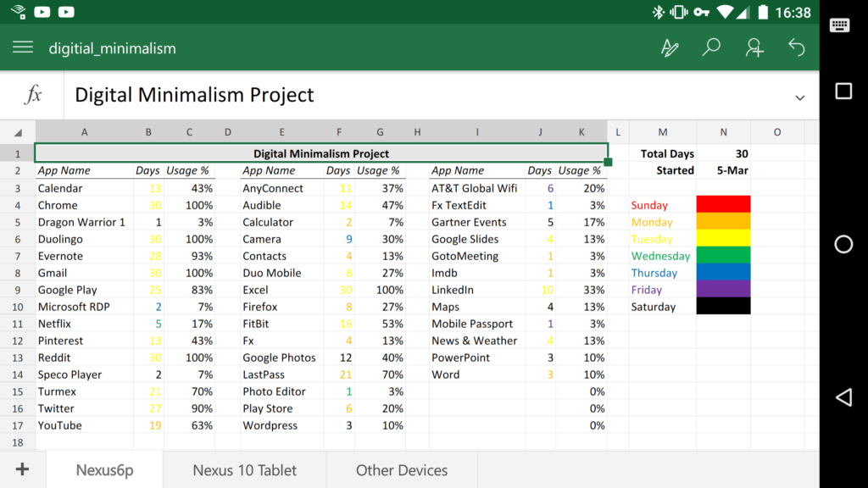Select the Total Days value 30

click(x=723, y=154)
